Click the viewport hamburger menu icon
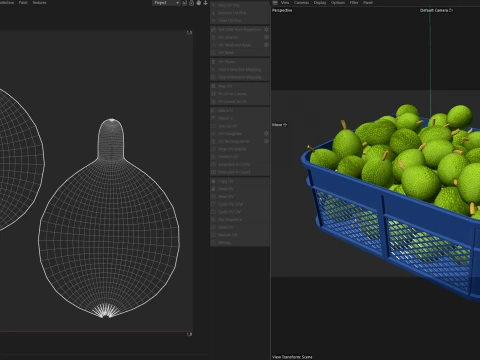The height and width of the screenshot is (360, 480). (275, 3)
